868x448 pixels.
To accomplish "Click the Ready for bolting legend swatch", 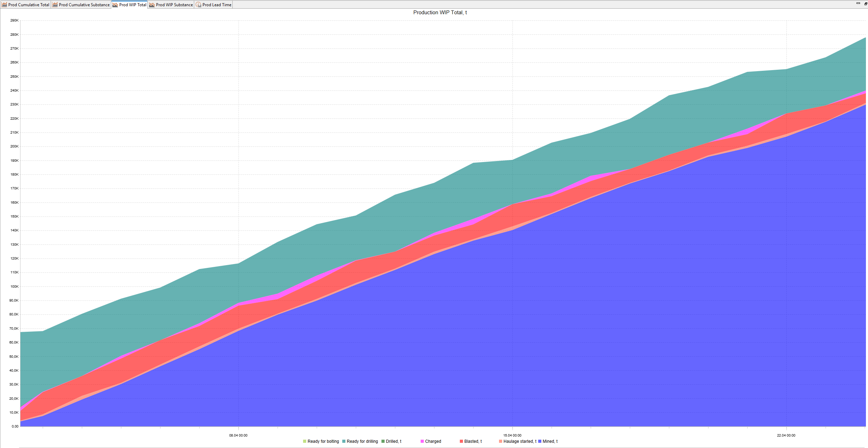I will pos(304,441).
